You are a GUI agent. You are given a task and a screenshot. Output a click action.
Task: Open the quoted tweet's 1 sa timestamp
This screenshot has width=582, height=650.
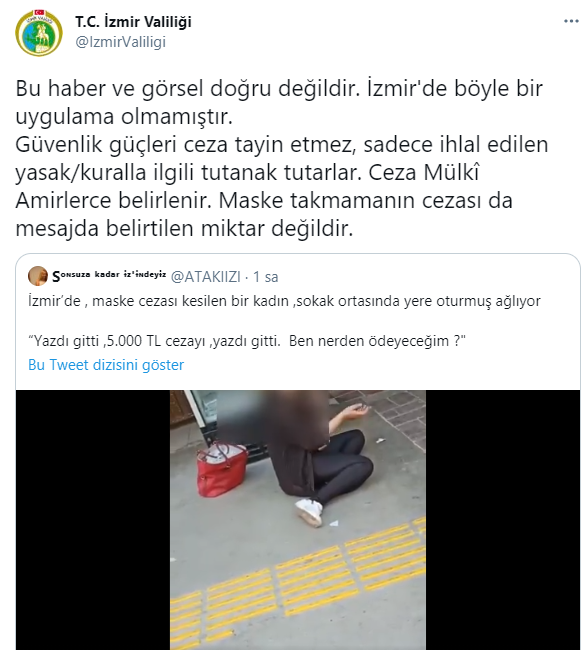click(x=266, y=277)
